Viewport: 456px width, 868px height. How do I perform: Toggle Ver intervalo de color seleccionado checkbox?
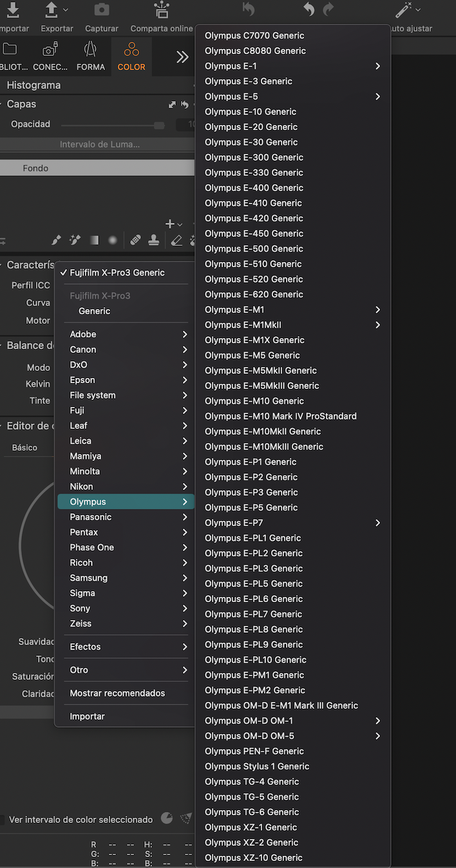click(x=1, y=820)
